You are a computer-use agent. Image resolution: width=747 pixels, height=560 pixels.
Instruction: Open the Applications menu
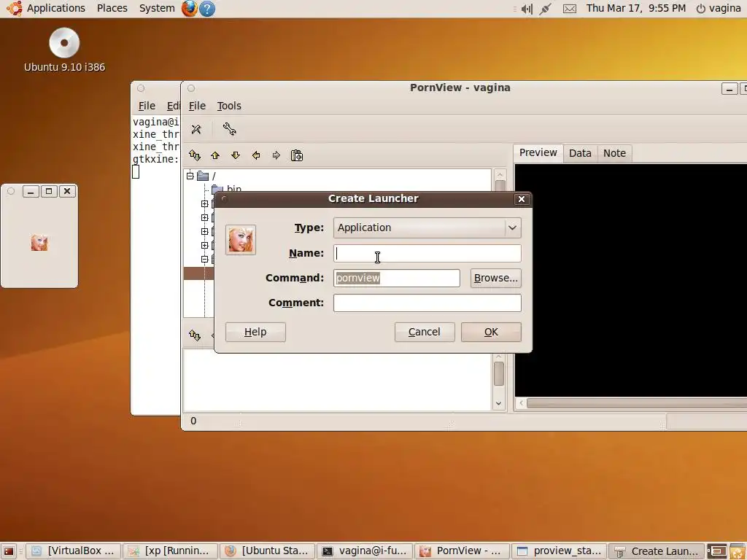46,8
